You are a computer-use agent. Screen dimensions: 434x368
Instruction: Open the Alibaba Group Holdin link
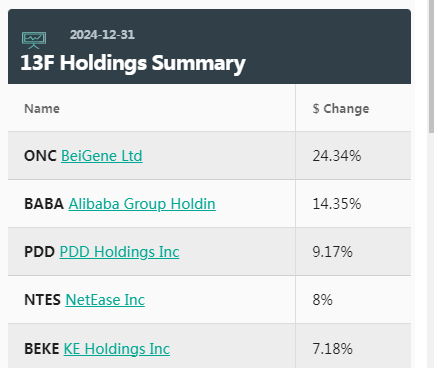click(x=142, y=204)
